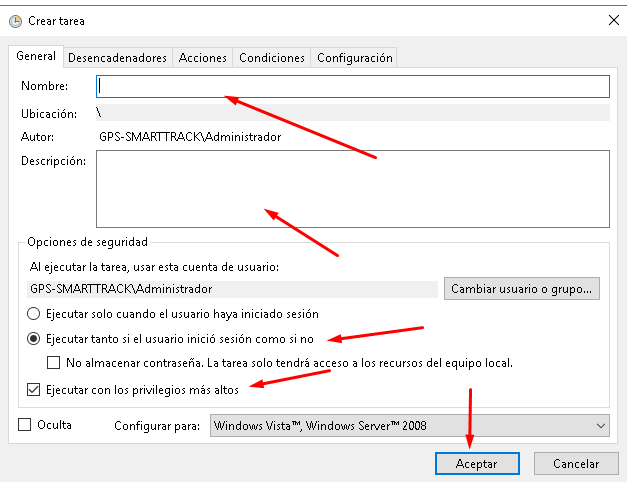Switch to the General tab
627x482 pixels.
(x=35, y=57)
